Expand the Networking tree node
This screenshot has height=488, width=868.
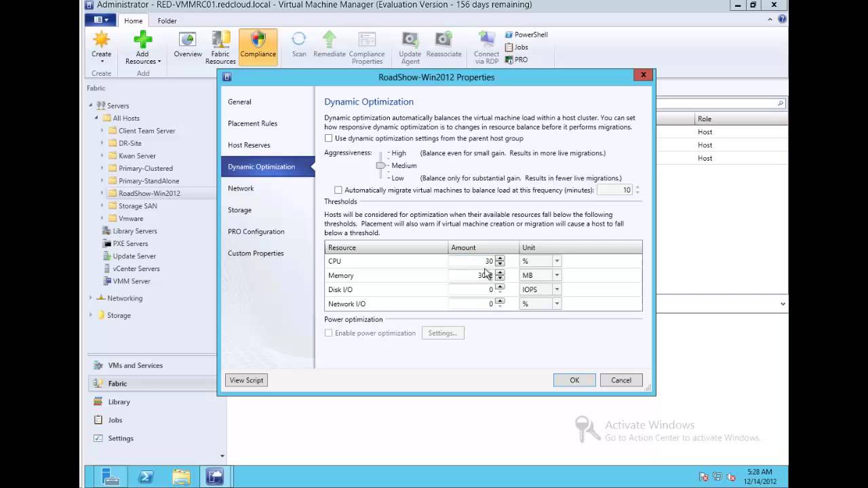(x=91, y=298)
